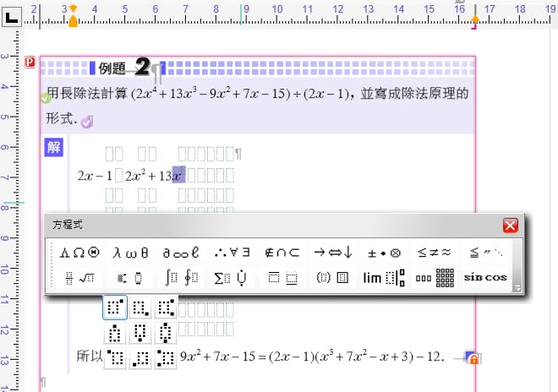Choose the subscript template in popup
Screen dimensions: 558x392
pyautogui.click(x=139, y=308)
